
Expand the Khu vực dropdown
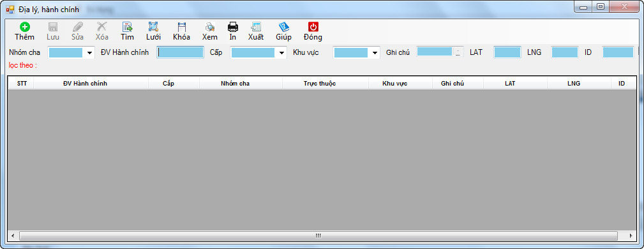(375, 52)
